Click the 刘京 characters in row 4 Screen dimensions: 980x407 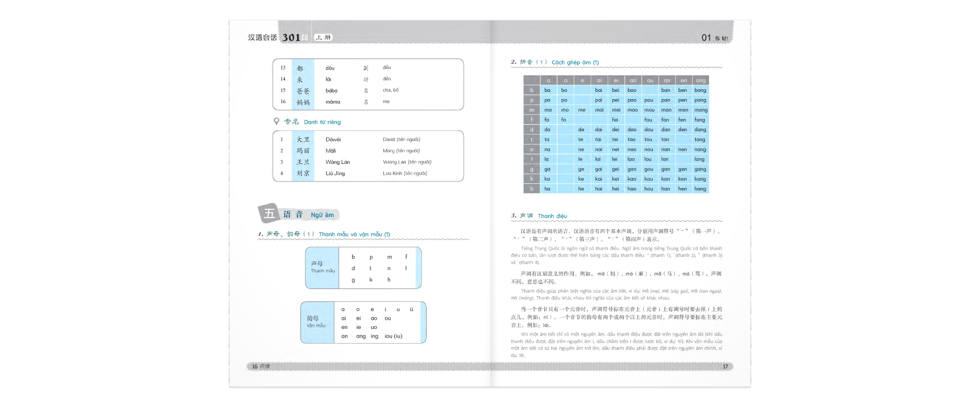(303, 174)
